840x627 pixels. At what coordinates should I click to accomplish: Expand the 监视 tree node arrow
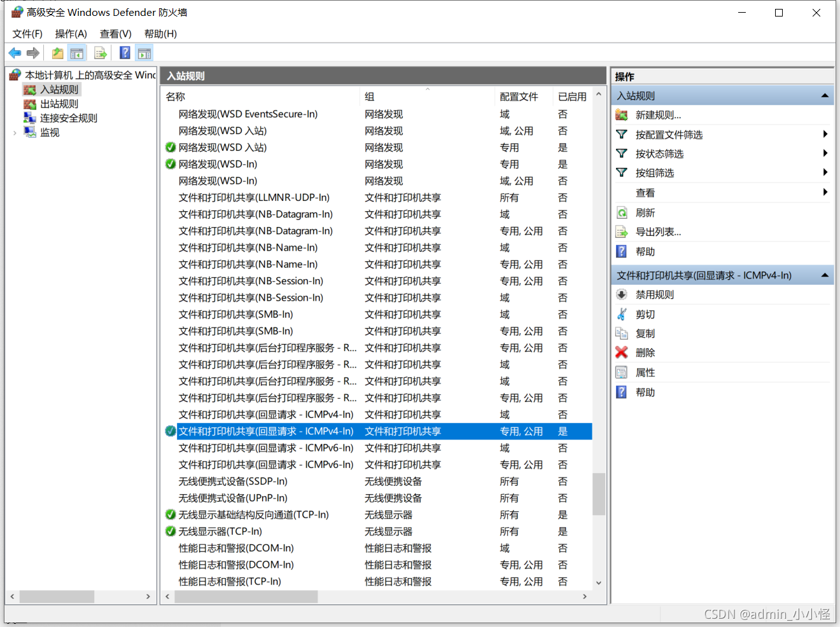tap(15, 133)
